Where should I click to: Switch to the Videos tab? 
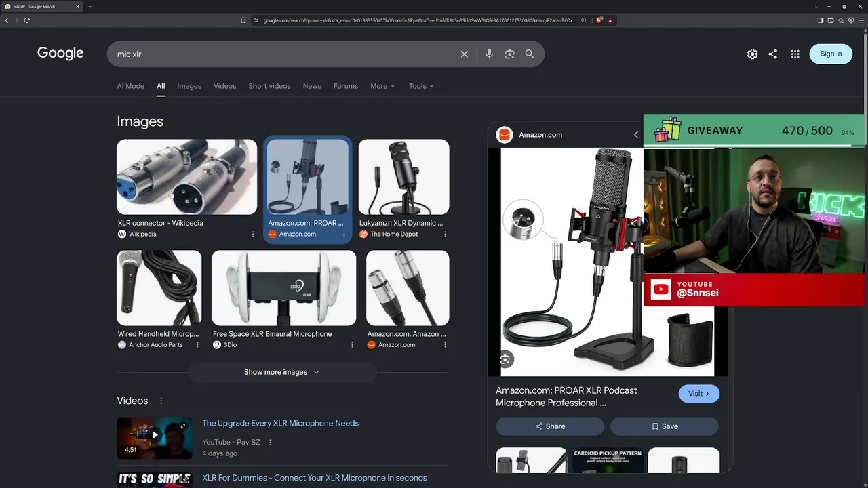[225, 86]
